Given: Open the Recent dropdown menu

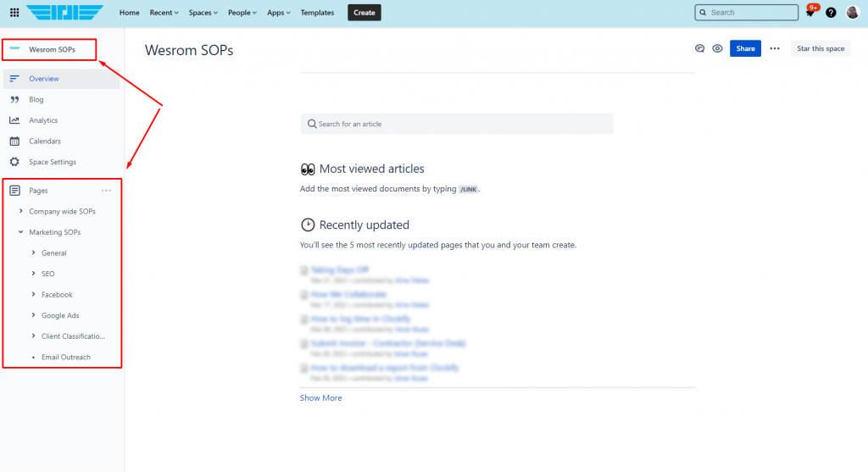Looking at the screenshot, I should (x=164, y=13).
